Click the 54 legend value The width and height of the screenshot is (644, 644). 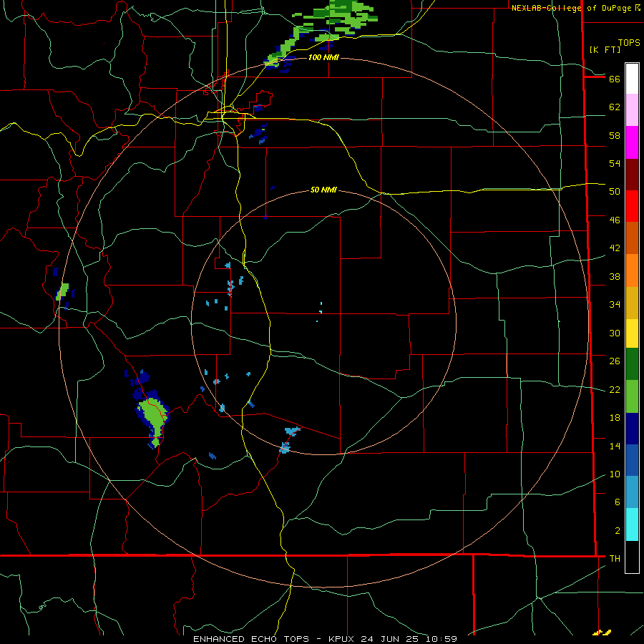(615, 163)
